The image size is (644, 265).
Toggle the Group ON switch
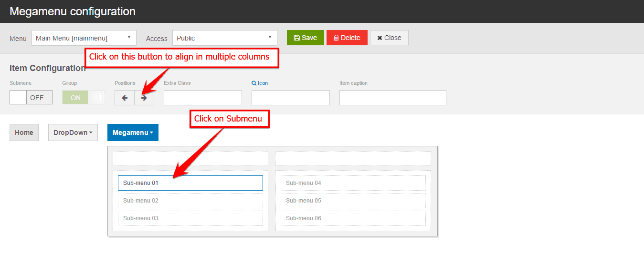point(84,97)
